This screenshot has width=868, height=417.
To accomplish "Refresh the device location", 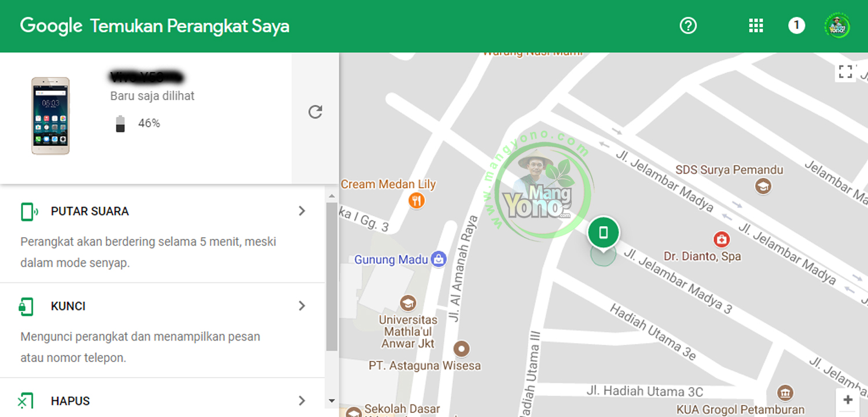I will pyautogui.click(x=315, y=112).
